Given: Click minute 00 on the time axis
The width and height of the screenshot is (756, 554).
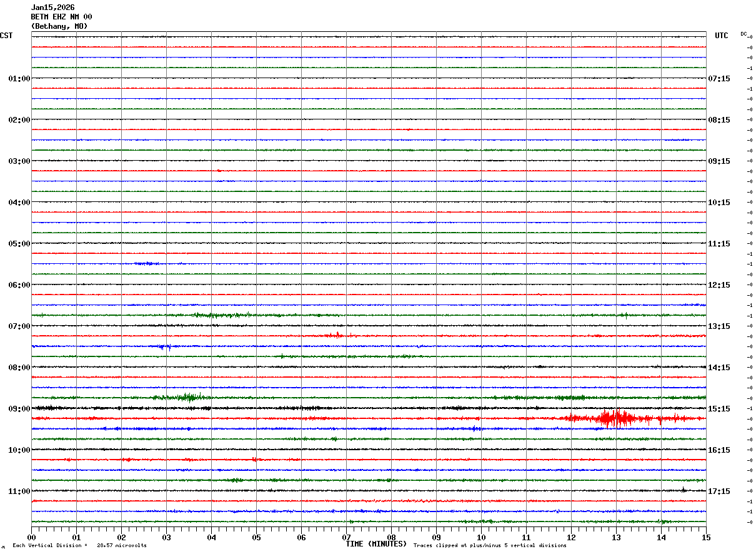Looking at the screenshot, I should (31, 537).
